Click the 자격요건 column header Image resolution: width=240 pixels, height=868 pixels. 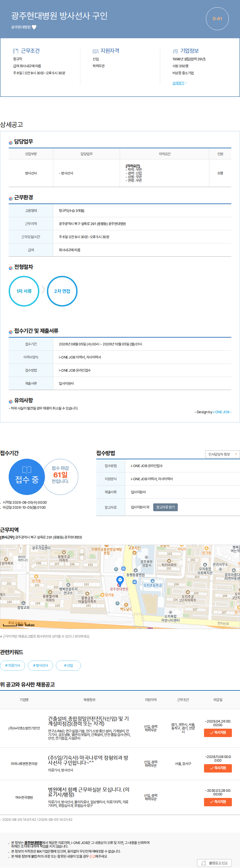[x=165, y=154]
